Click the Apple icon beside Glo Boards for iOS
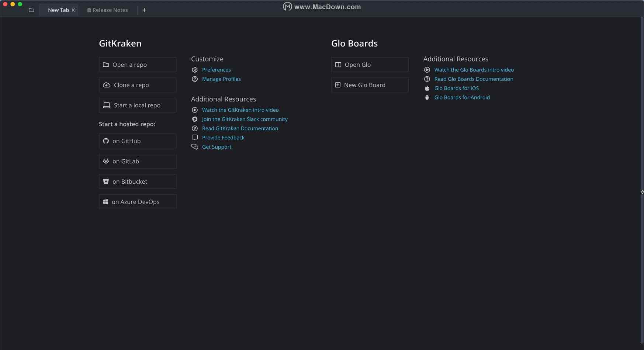This screenshot has width=644, height=350. (x=427, y=88)
